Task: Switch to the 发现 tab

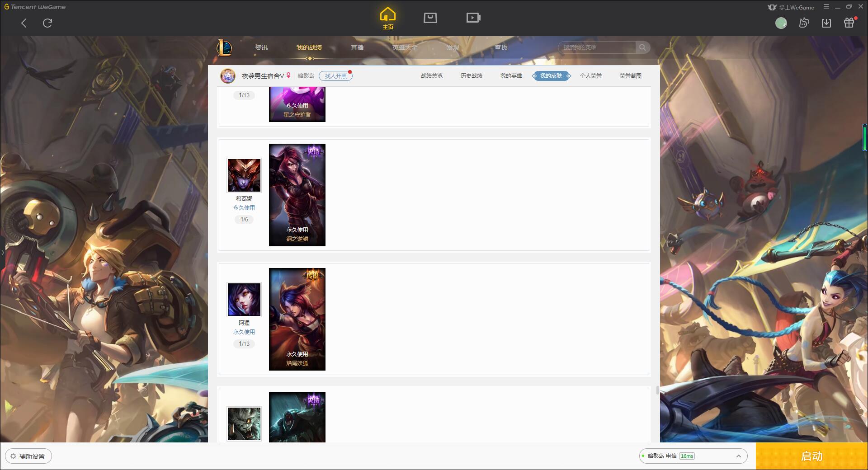Action: 453,47
